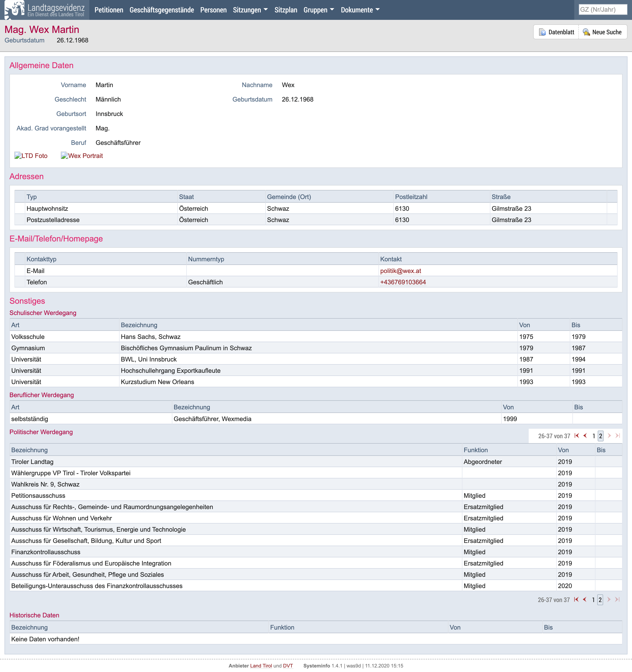Open the Petitionen menu item
The image size is (632, 672).
click(x=109, y=10)
